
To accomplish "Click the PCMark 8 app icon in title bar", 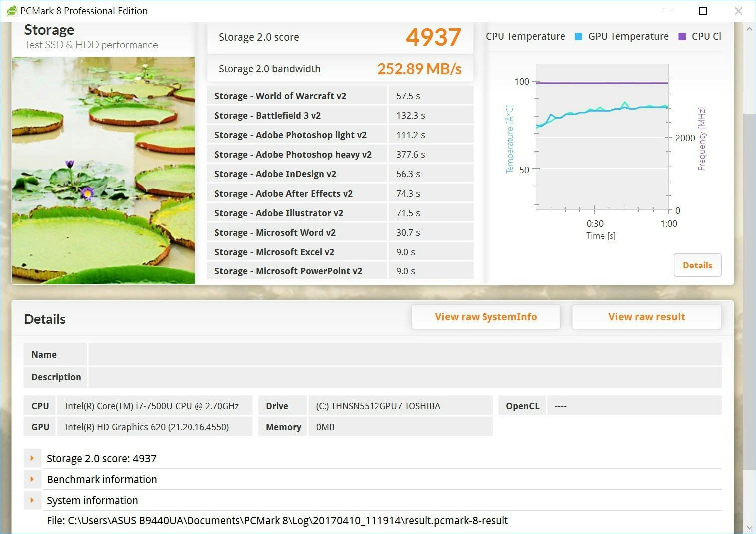I will 12,11.
